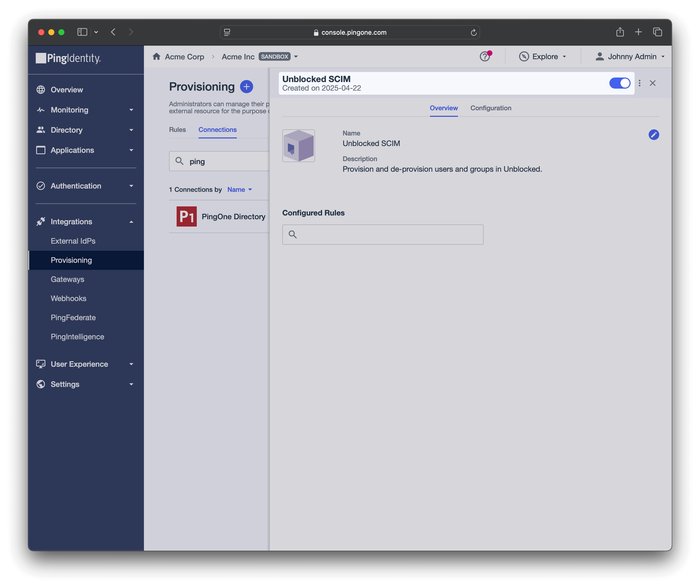This screenshot has height=588, width=700.
Task: Click the User Experience monitor icon
Action: 41,364
